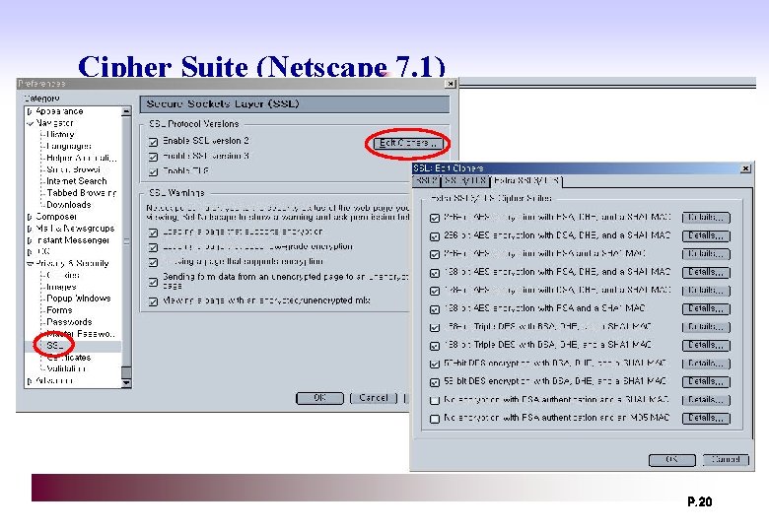The width and height of the screenshot is (769, 532).
Task: Toggle 128-bit AES with RSA, DHE cipher
Action: pyautogui.click(x=435, y=273)
